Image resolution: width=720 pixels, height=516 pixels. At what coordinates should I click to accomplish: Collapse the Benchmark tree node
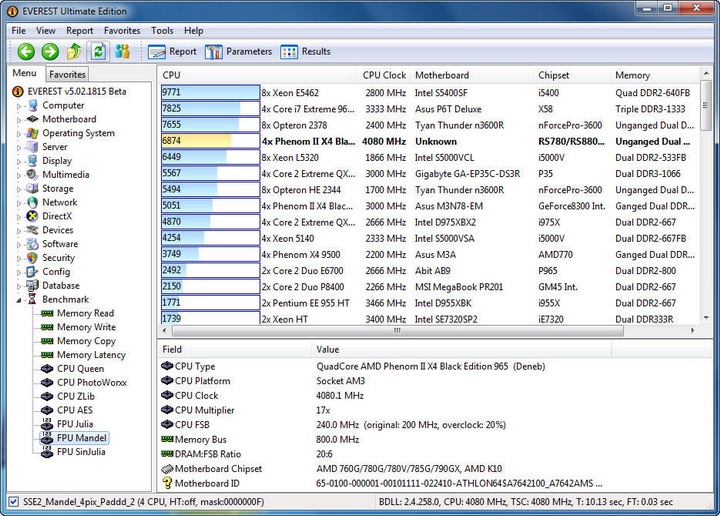[17, 299]
